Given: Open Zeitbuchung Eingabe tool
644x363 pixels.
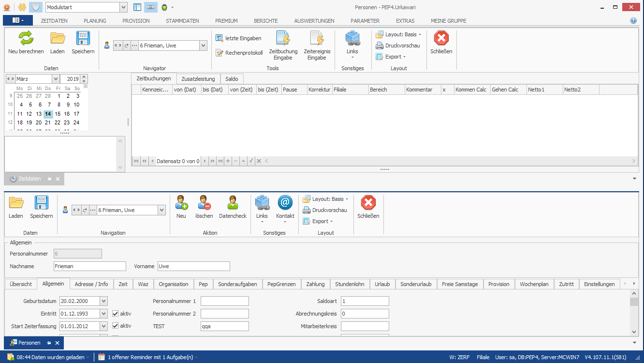Looking at the screenshot, I should point(283,39).
